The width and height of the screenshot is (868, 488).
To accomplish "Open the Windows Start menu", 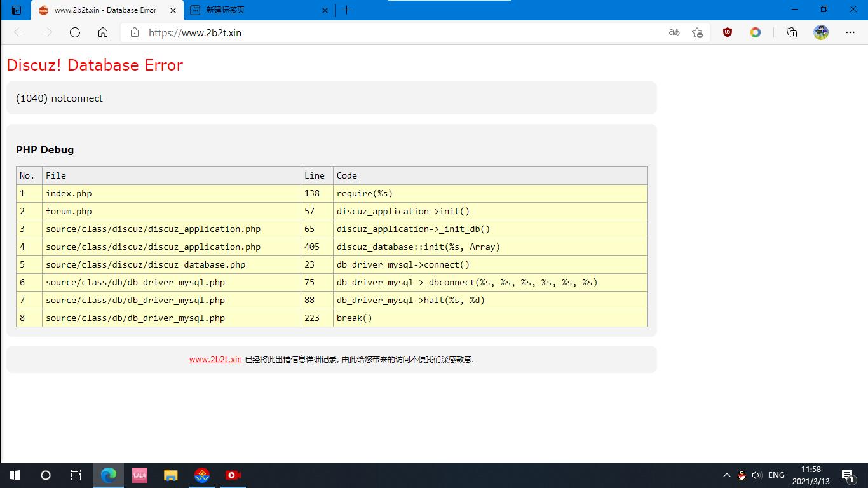I will (15, 475).
